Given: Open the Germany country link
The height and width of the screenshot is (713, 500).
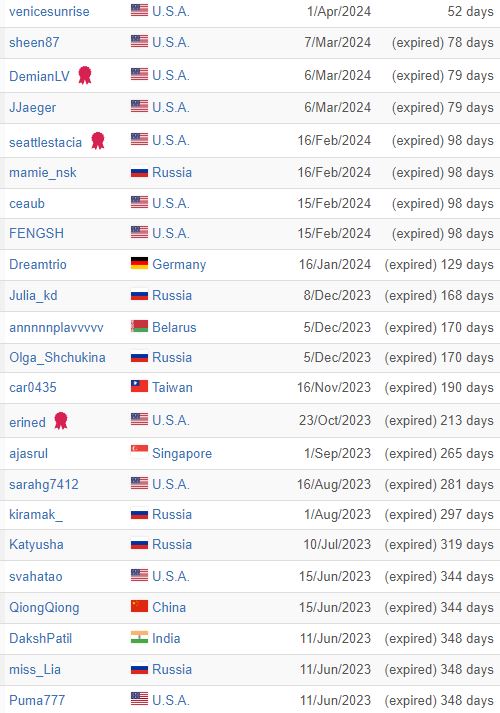Looking at the screenshot, I should coord(179,265).
